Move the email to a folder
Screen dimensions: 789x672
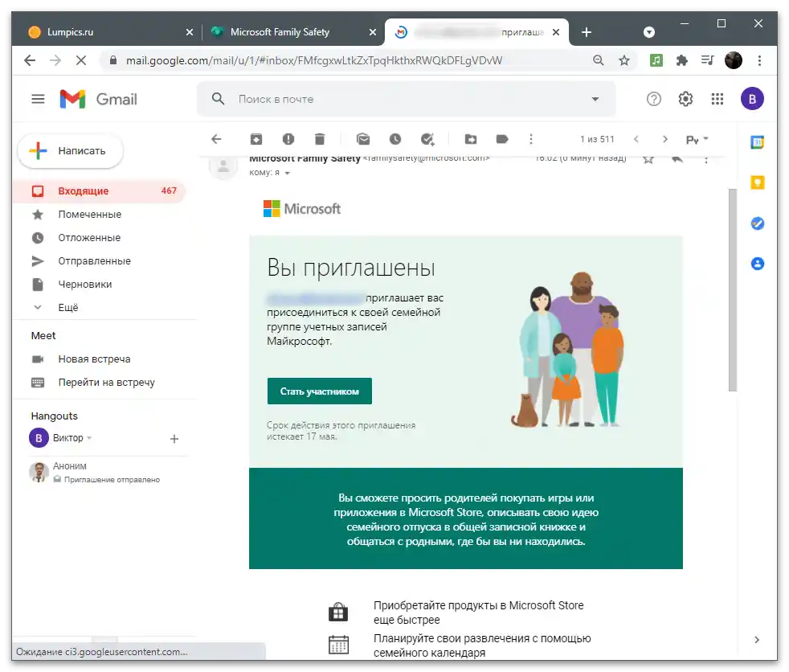point(471,139)
